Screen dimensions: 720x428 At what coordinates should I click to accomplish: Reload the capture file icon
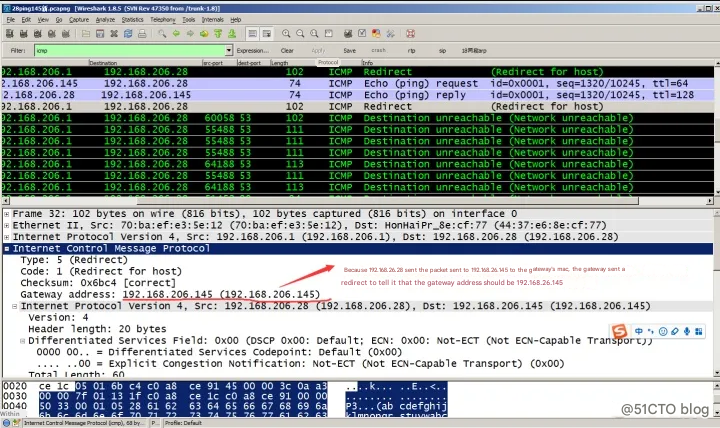click(128, 34)
